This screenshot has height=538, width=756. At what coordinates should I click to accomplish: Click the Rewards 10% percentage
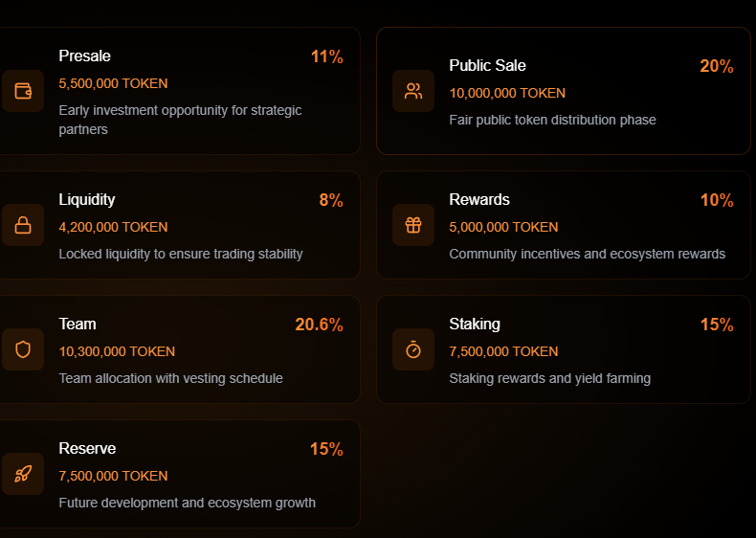pyautogui.click(x=716, y=200)
